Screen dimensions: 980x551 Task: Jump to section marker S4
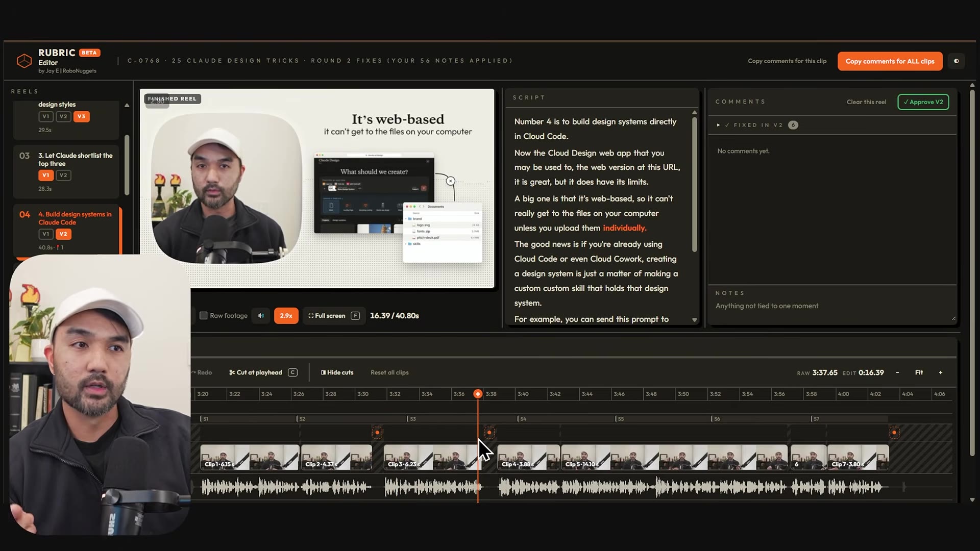[x=522, y=419]
